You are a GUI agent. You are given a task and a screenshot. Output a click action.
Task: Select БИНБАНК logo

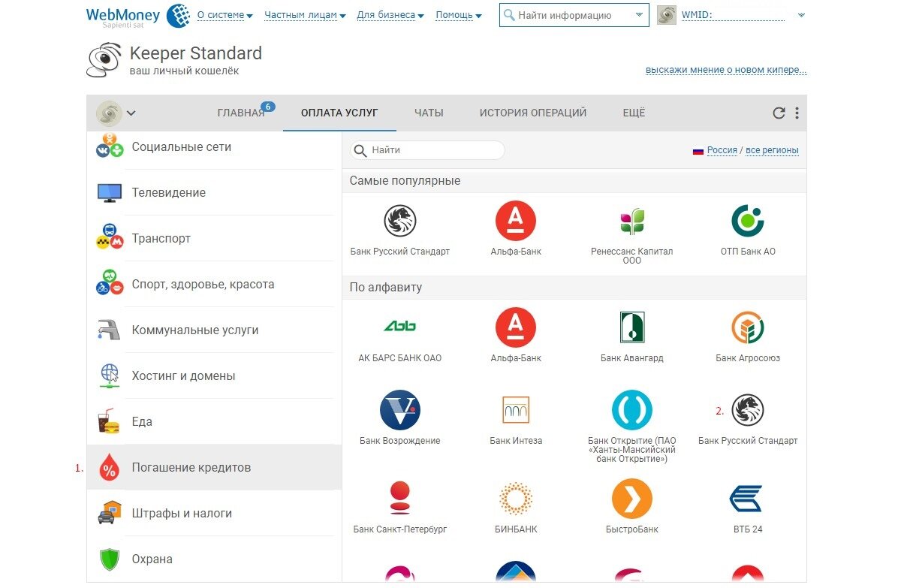pyautogui.click(x=516, y=499)
